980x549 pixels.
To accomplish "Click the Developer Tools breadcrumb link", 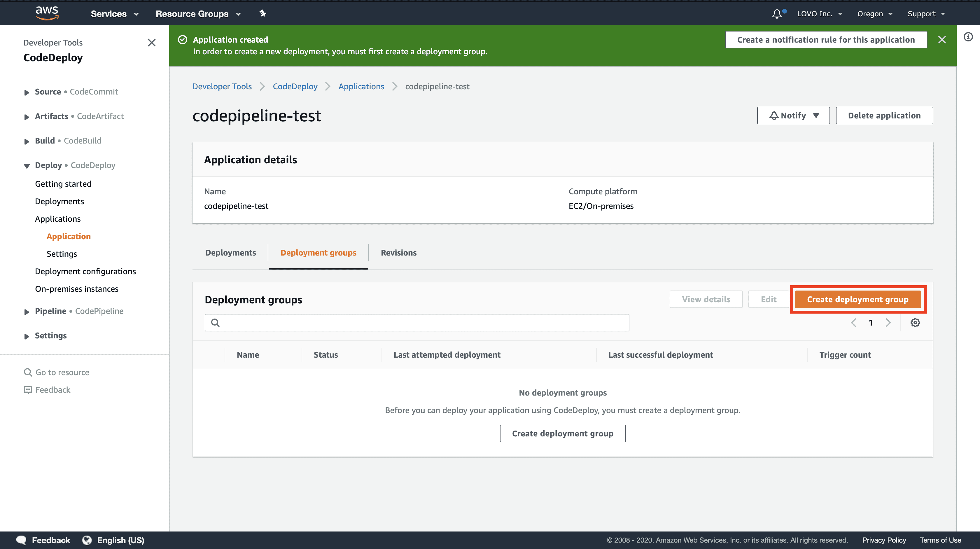I will click(222, 86).
